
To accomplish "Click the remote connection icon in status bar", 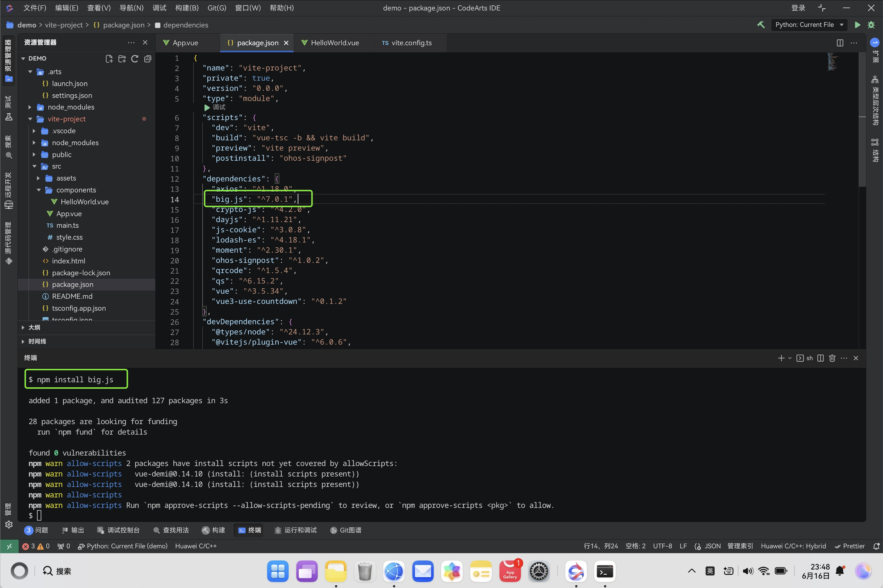I will coord(9,546).
